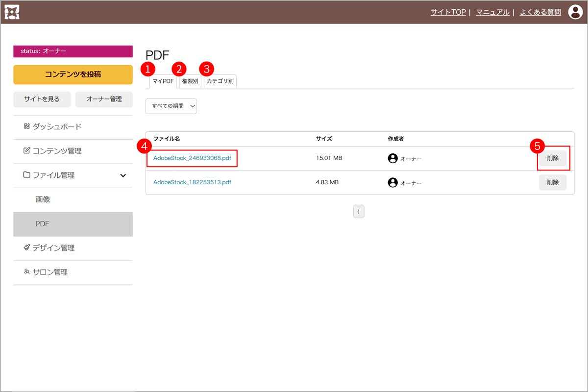The width and height of the screenshot is (588, 392).
Task: Click owner avatar for AdobeStock_246933068.pdf row
Action: pos(392,158)
